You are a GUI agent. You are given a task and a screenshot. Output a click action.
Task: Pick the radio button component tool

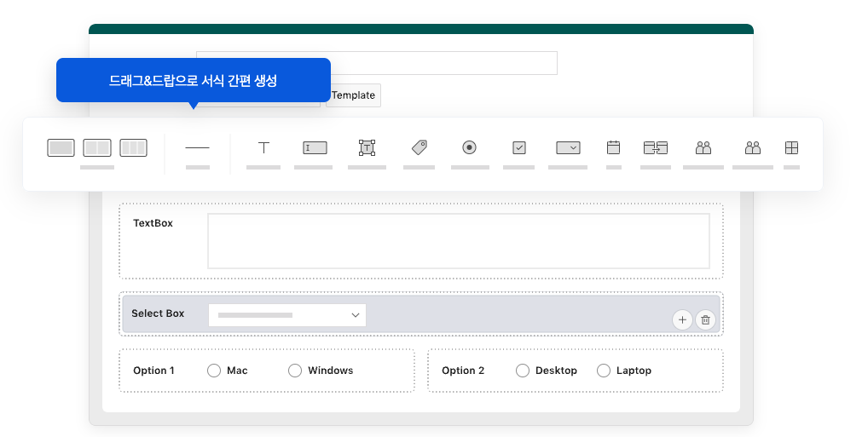coord(469,147)
